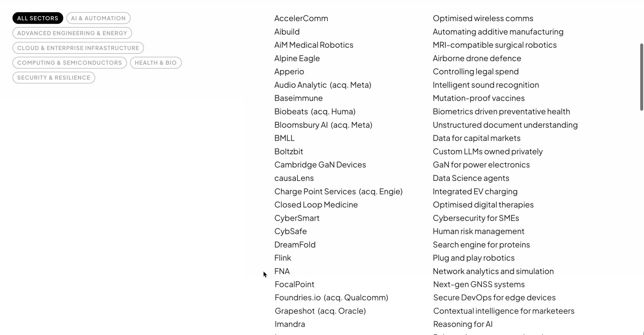Click the Aibuild link
Image resolution: width=644 pixels, height=335 pixels.
pyautogui.click(x=287, y=31)
